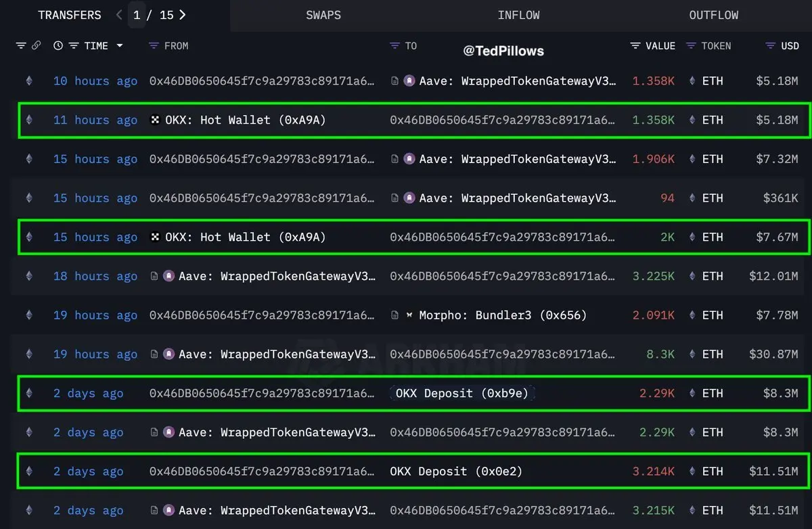Open the TIME column filter
This screenshot has width=812, height=529.
pos(73,46)
